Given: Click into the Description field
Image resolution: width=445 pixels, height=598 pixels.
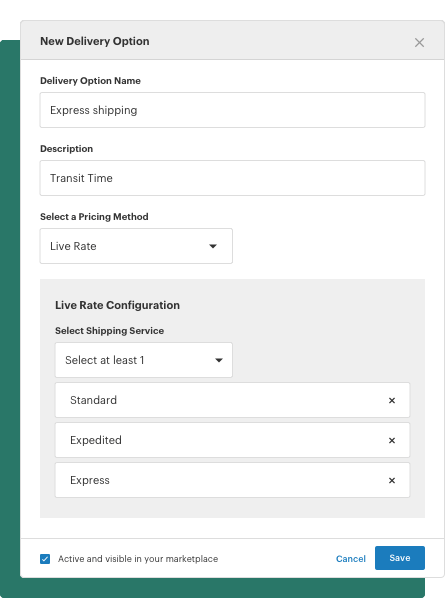Looking at the screenshot, I should coord(233,178).
